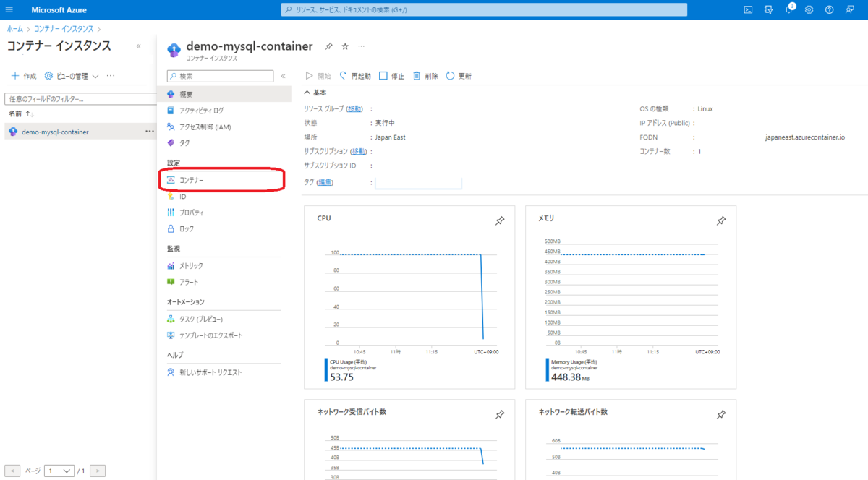Click the 編集 link beside タグ
The height and width of the screenshot is (480, 868).
tap(325, 182)
